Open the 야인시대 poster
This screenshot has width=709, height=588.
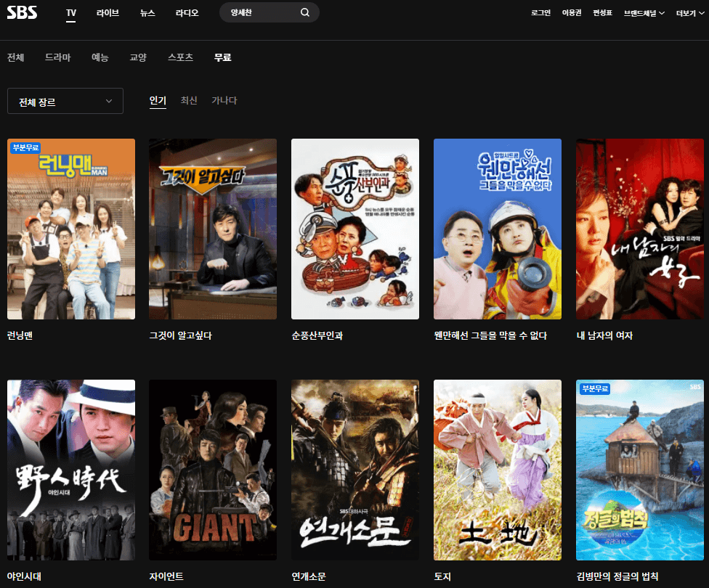(x=71, y=470)
